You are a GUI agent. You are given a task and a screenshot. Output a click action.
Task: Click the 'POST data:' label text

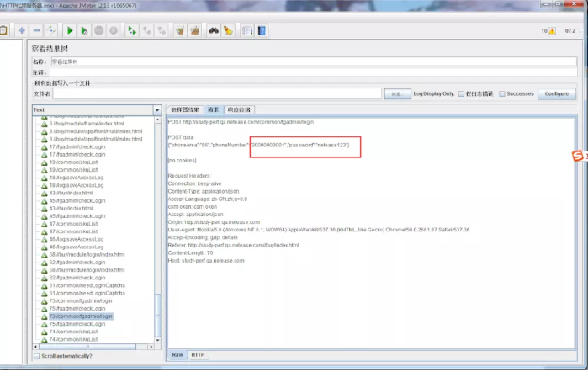181,137
